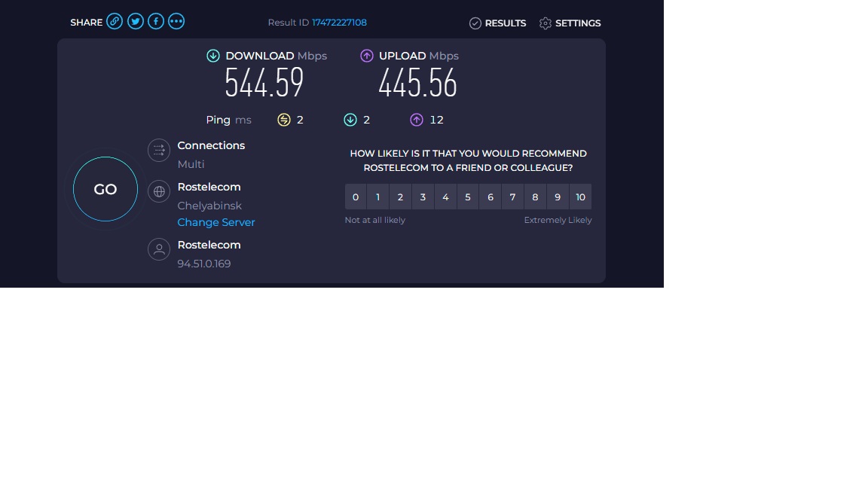Pick rating 8 for Rostelecom
The image size is (868, 488).
535,197
